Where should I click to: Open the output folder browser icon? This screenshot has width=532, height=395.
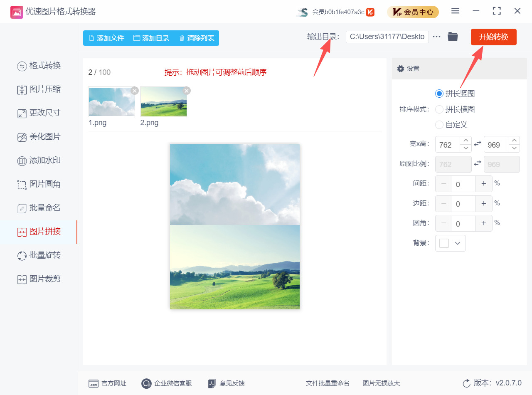point(453,37)
